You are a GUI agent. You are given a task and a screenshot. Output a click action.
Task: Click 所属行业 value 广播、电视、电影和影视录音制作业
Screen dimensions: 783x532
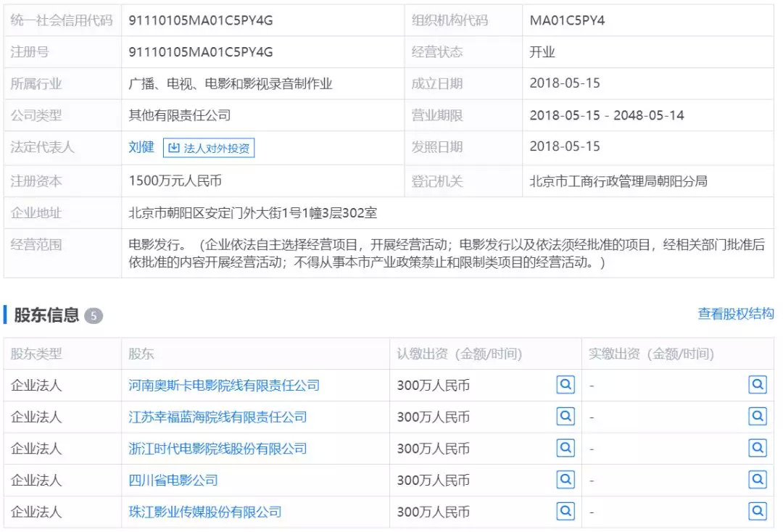tap(231, 84)
